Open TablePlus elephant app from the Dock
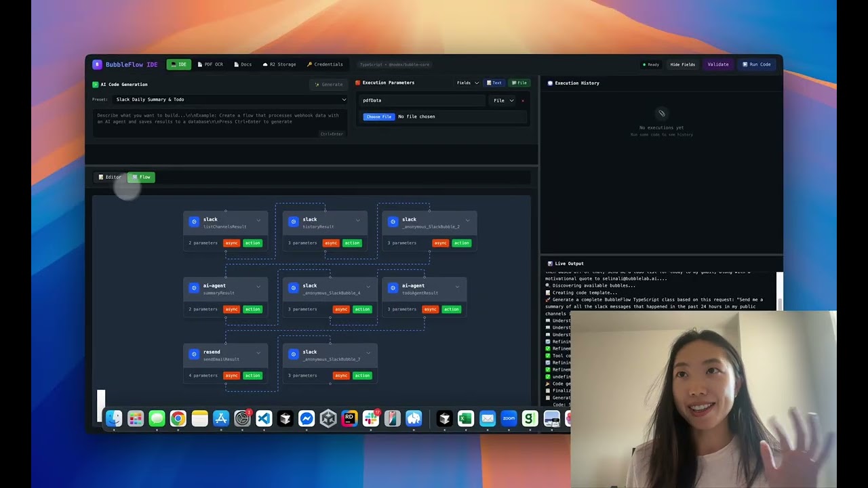Screen dimensions: 868x488 pyautogui.click(x=414, y=419)
